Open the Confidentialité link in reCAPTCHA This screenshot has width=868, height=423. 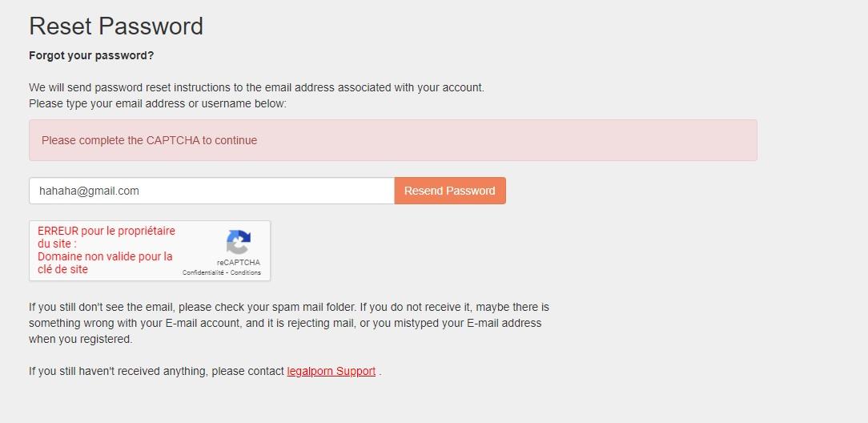click(x=203, y=272)
